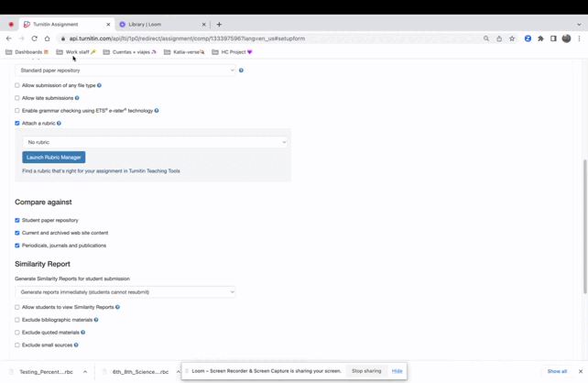Click help icon beside Attach a rubric
Screen dimensions: 588x383
pos(59,123)
